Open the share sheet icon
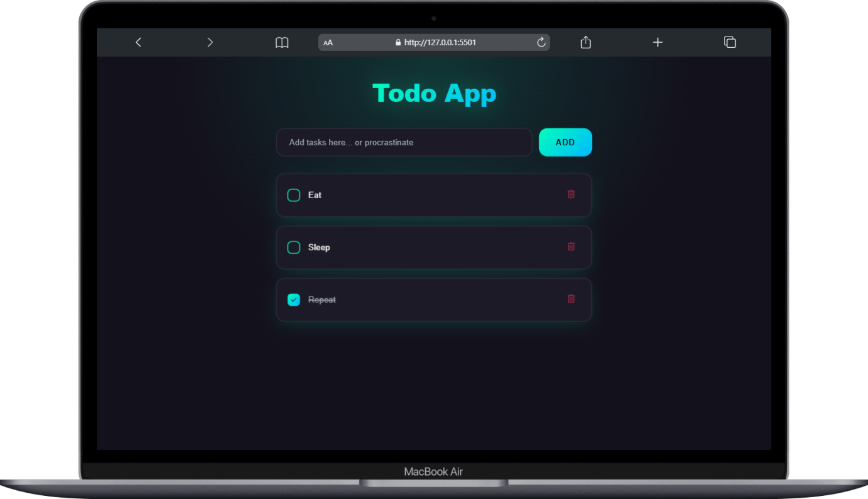Screen dimensions: 868x499 pyautogui.click(x=586, y=42)
